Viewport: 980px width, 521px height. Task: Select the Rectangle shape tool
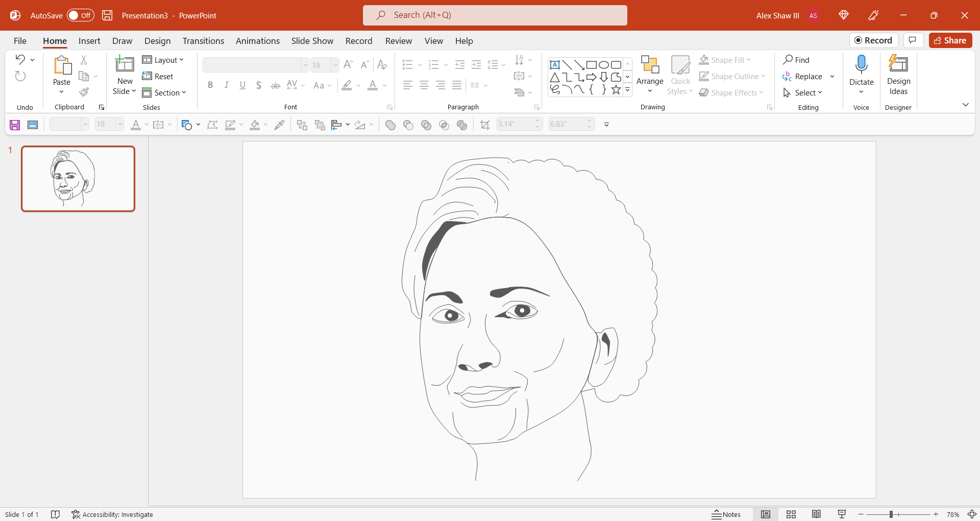tap(592, 65)
